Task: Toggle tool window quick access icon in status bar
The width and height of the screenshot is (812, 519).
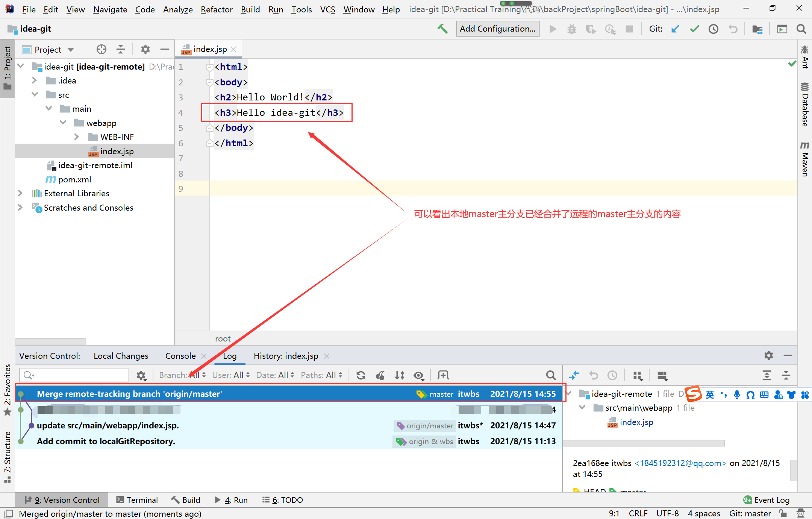Action: click(x=8, y=514)
